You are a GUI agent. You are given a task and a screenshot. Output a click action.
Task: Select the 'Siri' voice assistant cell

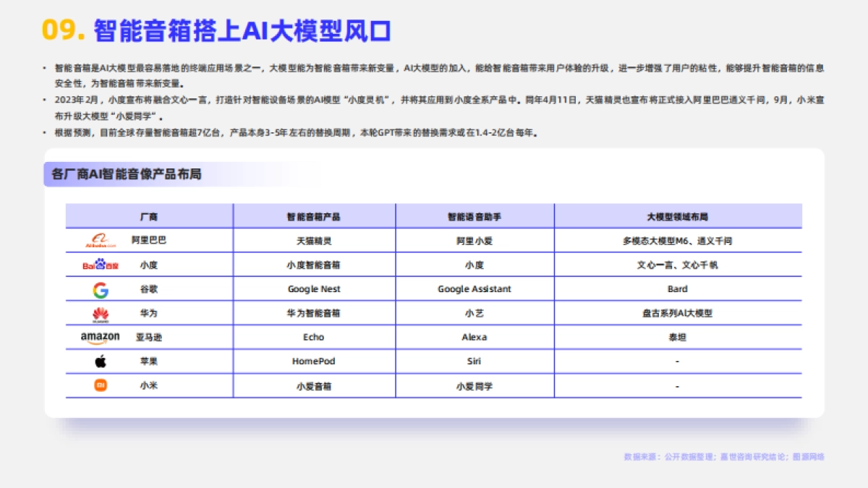point(474,361)
